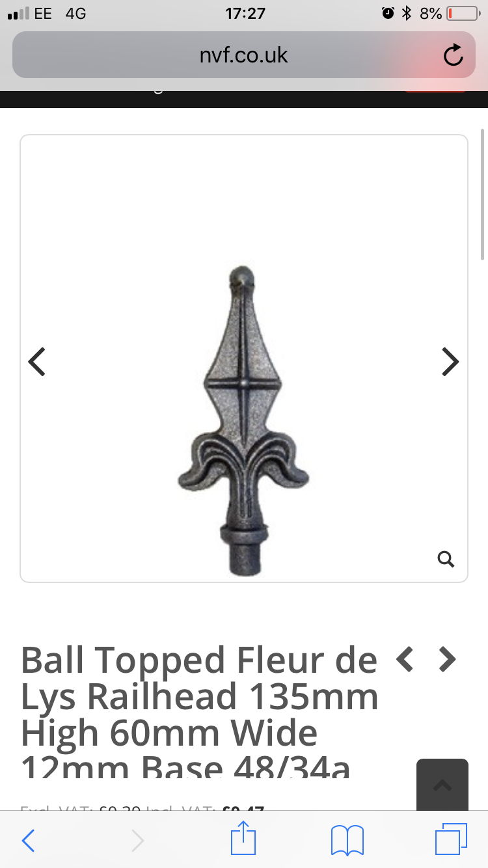The image size is (488, 868).
Task: Tap the Safari forward arrow
Action: coord(137,841)
